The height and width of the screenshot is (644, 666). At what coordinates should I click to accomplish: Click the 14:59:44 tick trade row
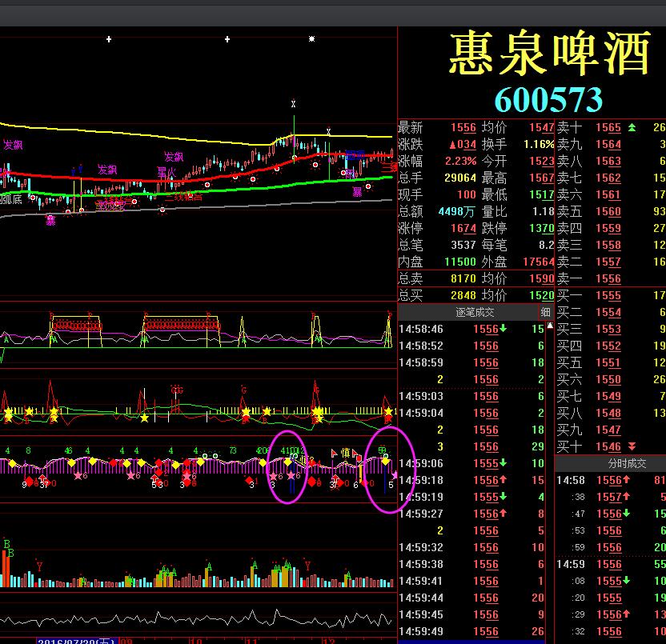472,598
